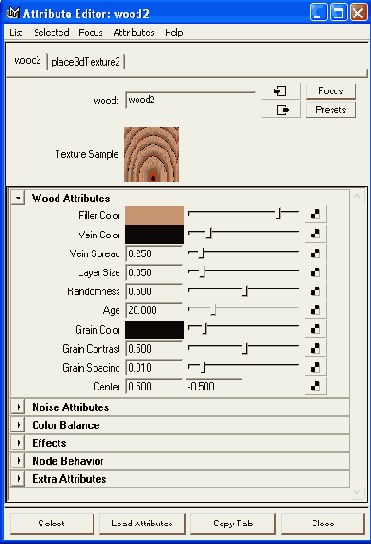Open the Filler Color swatch
This screenshot has width=371, height=544.
(154, 215)
